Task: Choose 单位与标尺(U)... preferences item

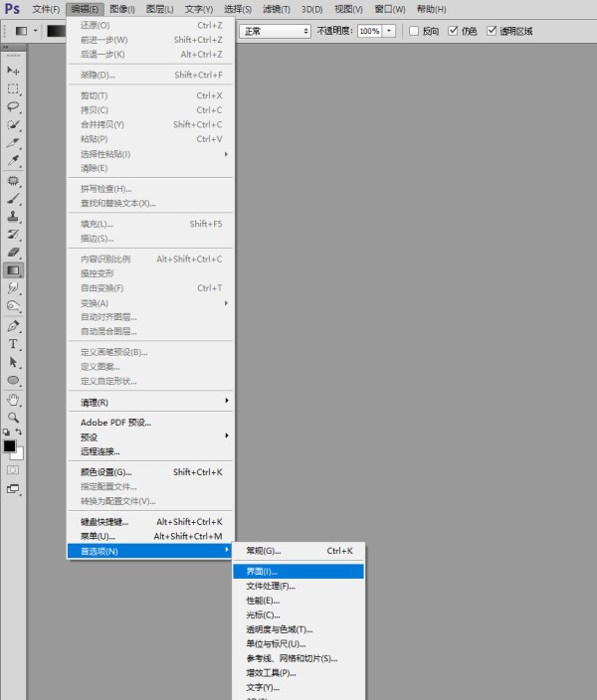Action: point(298,643)
